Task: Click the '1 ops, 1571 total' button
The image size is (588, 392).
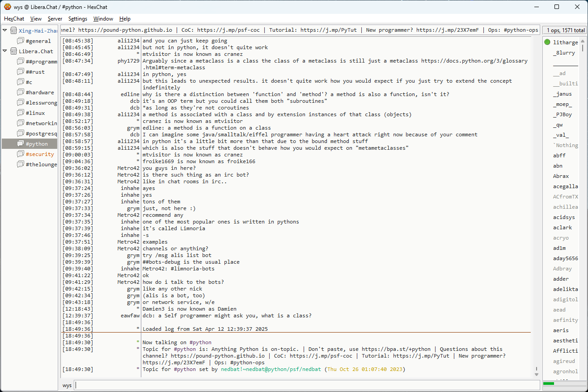Action: click(x=564, y=30)
